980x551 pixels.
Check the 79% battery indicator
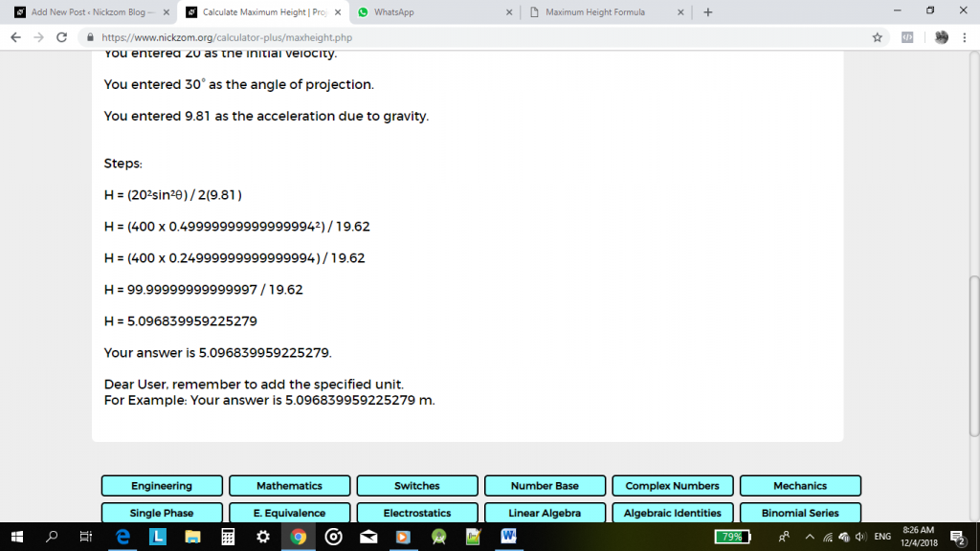[732, 537]
